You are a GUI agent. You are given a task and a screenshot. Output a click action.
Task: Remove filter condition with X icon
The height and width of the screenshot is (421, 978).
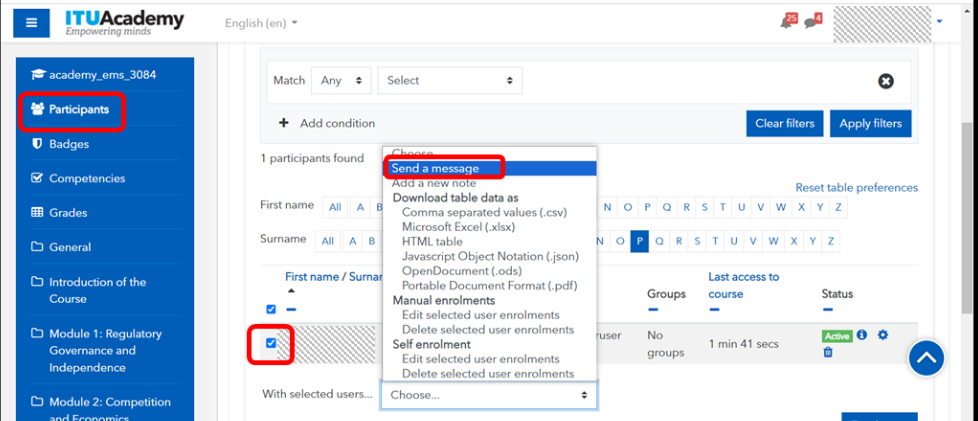click(x=885, y=81)
